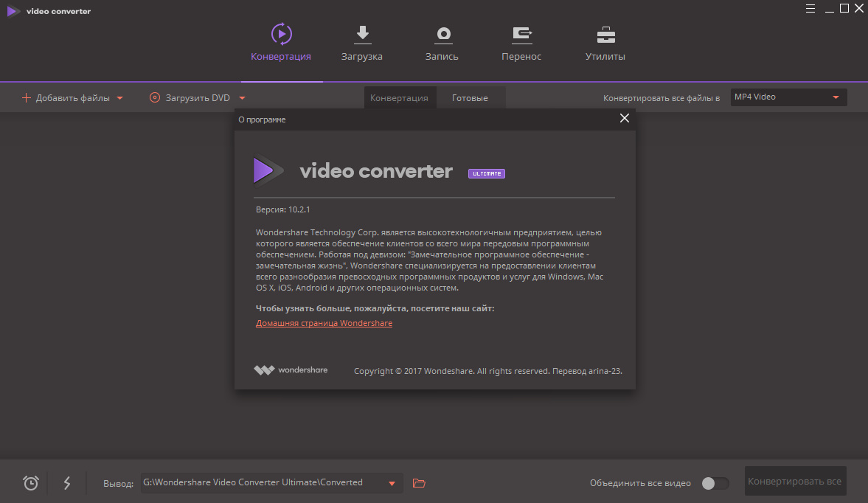Switch to the Готовые tab
Screen dimensions: 868x503
pyautogui.click(x=470, y=98)
